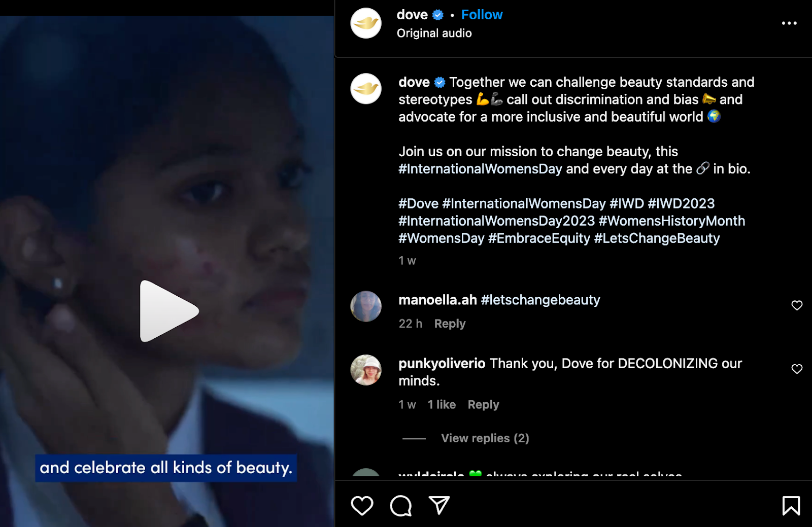Open the comment bubble icon
Image resolution: width=812 pixels, height=527 pixels.
click(401, 506)
